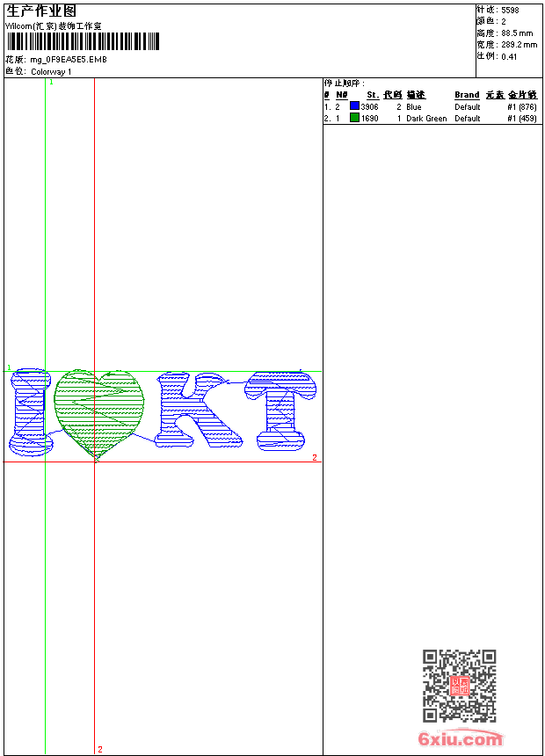
Task: Click the St. column header
Action: [373, 95]
